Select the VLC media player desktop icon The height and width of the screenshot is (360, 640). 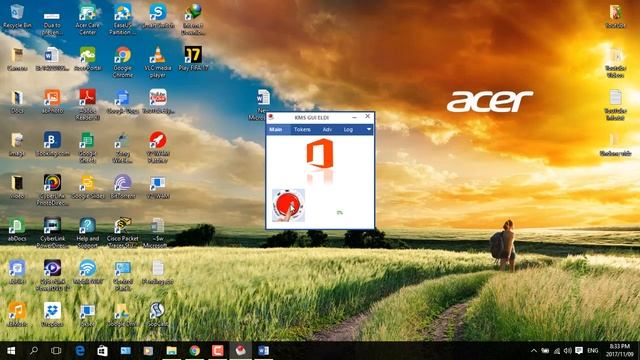[x=158, y=62]
